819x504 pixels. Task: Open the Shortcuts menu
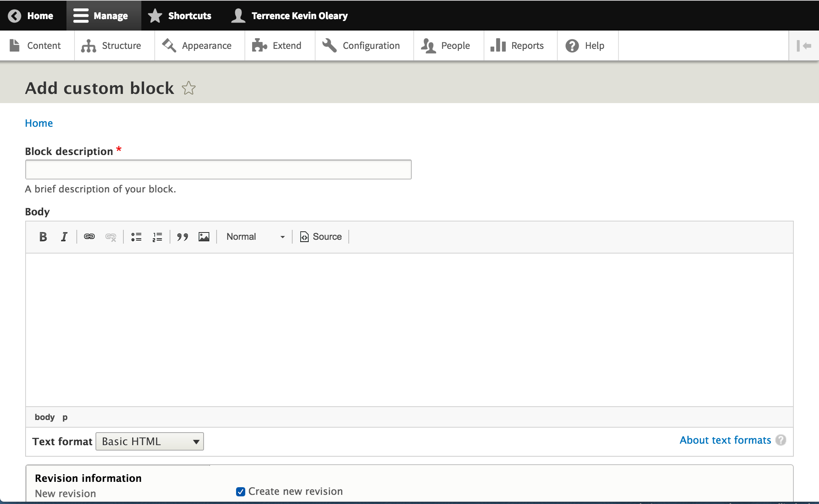[180, 16]
